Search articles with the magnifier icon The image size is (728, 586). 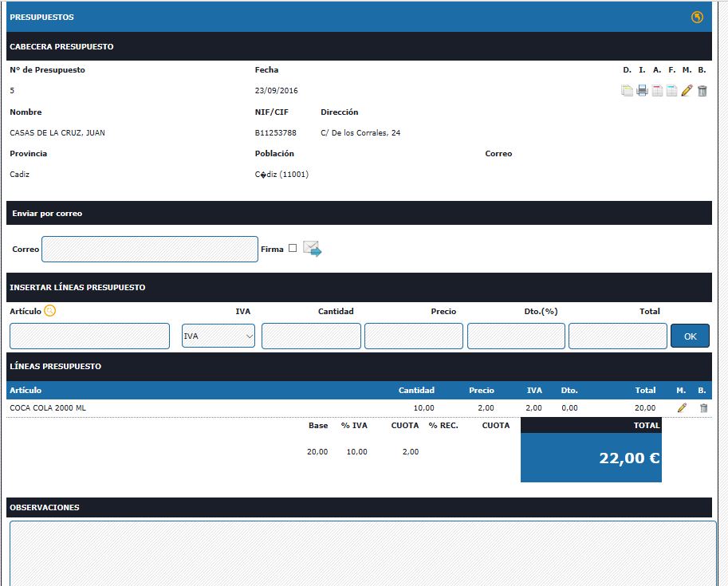[50, 311]
